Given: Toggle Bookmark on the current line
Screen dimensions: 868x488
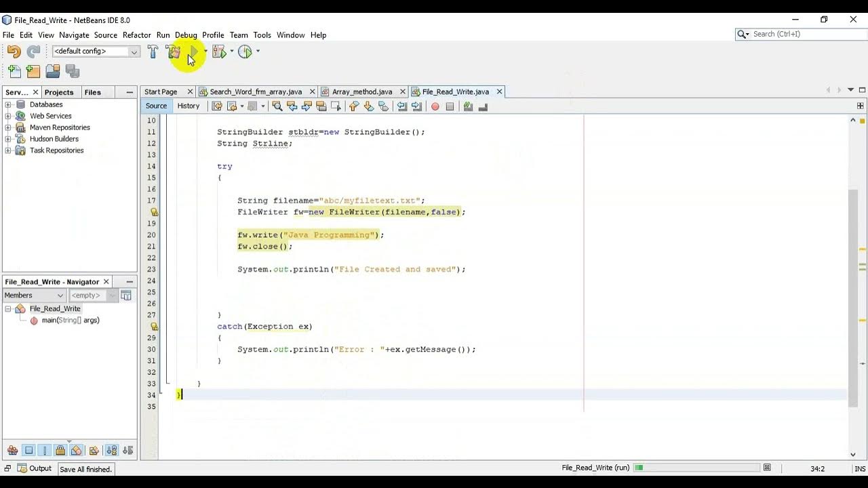Looking at the screenshot, I should pyautogui.click(x=383, y=106).
